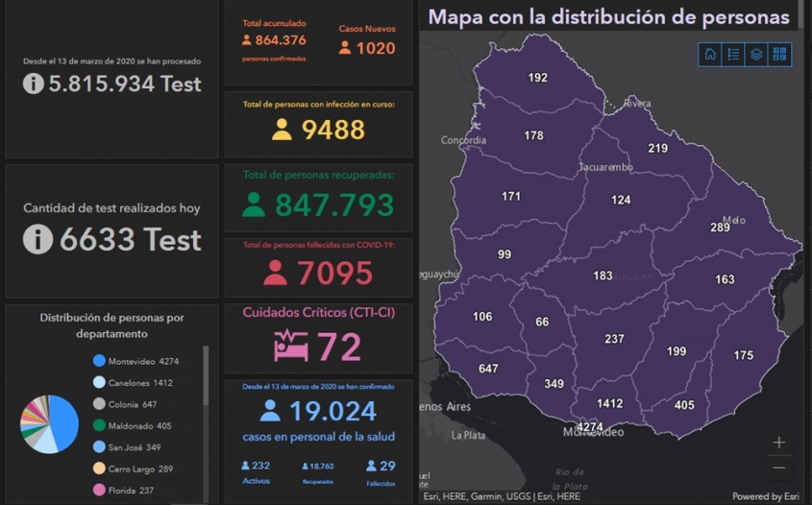The height and width of the screenshot is (505, 812).
Task: Click the Powered by Esri link
Action: click(x=765, y=496)
